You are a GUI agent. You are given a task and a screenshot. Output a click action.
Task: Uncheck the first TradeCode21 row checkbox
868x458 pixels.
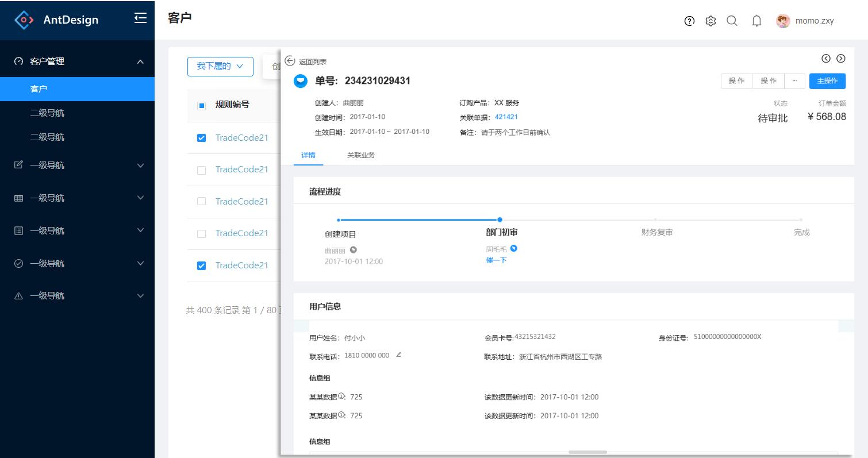(x=201, y=137)
